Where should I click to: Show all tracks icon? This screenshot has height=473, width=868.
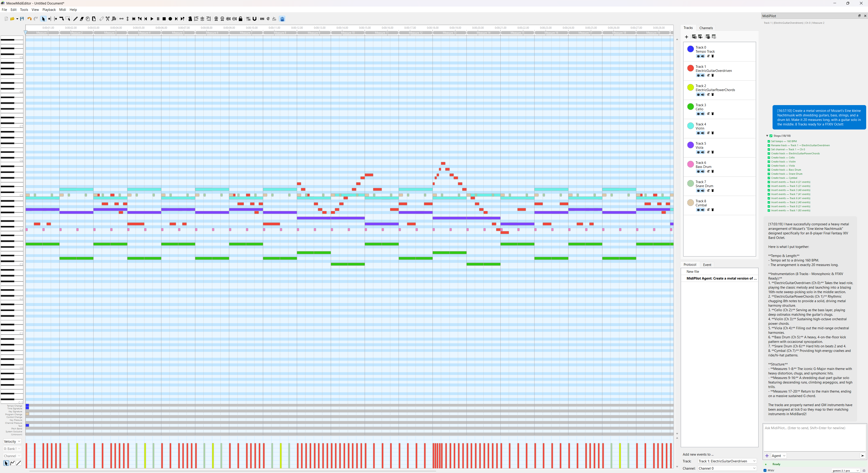point(708,37)
